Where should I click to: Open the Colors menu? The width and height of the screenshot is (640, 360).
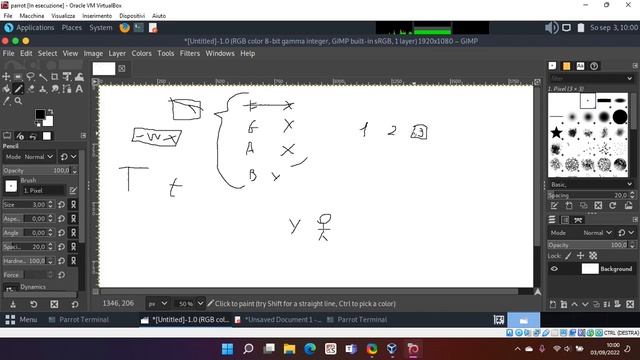click(x=141, y=53)
